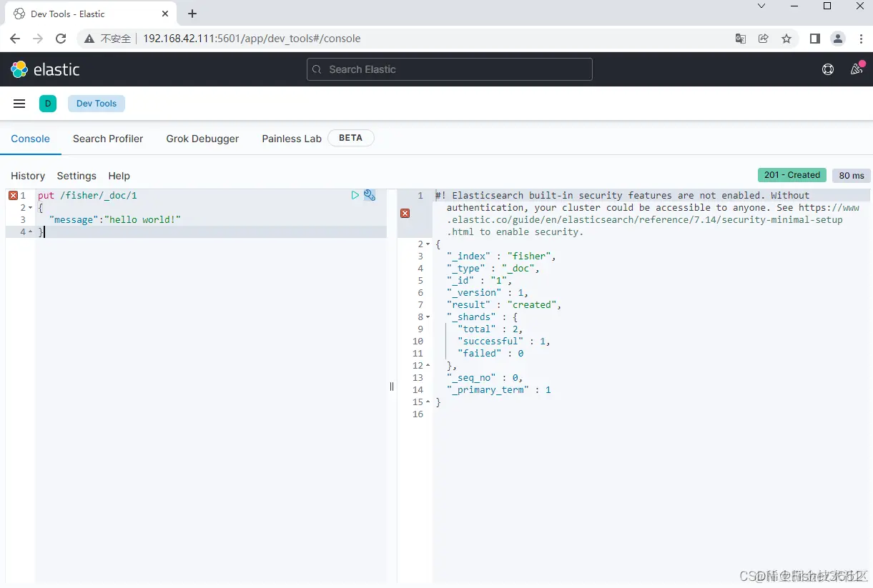Collapse the JSON body fold at line 2
The image size is (873, 588).
pyautogui.click(x=30, y=207)
